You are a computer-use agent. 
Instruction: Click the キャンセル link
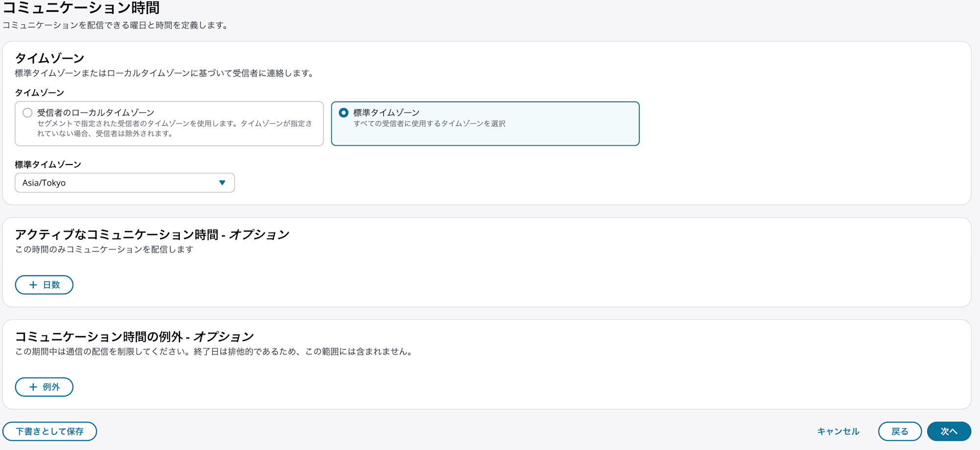point(838,431)
